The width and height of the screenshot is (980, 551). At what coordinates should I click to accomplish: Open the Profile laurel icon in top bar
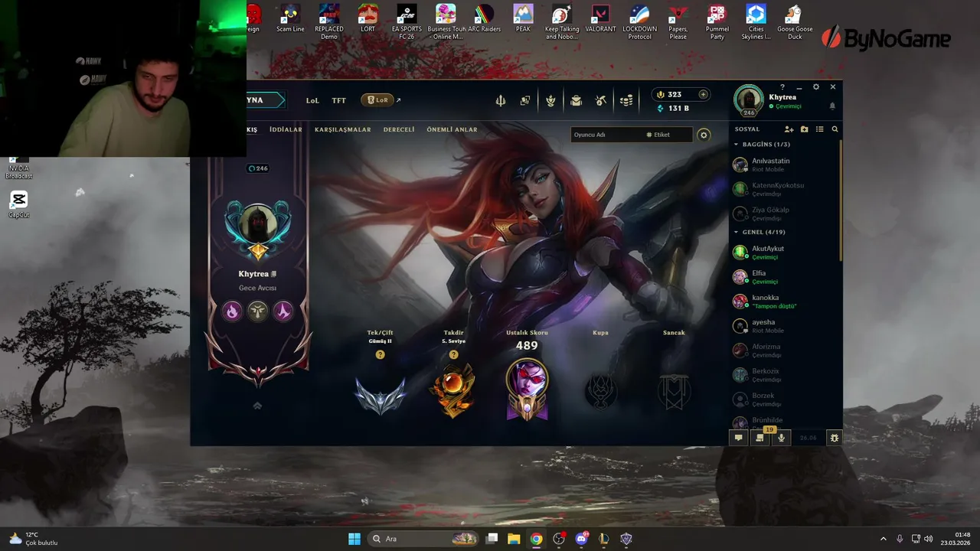click(550, 100)
